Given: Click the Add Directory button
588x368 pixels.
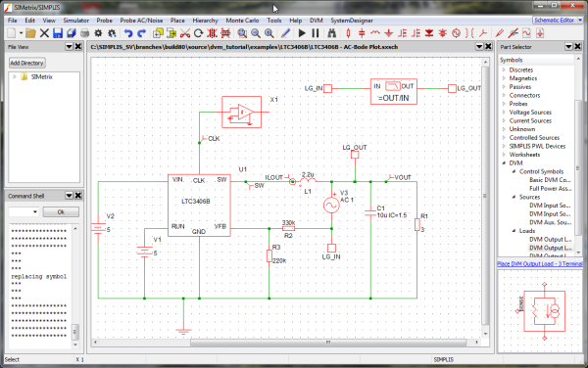Looking at the screenshot, I should coord(27,63).
